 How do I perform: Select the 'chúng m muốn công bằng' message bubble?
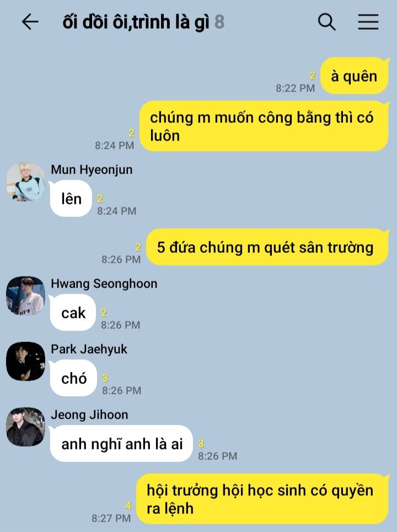coord(264,126)
